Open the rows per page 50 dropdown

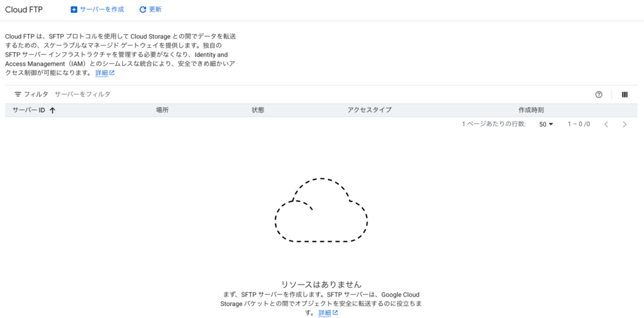coord(547,124)
